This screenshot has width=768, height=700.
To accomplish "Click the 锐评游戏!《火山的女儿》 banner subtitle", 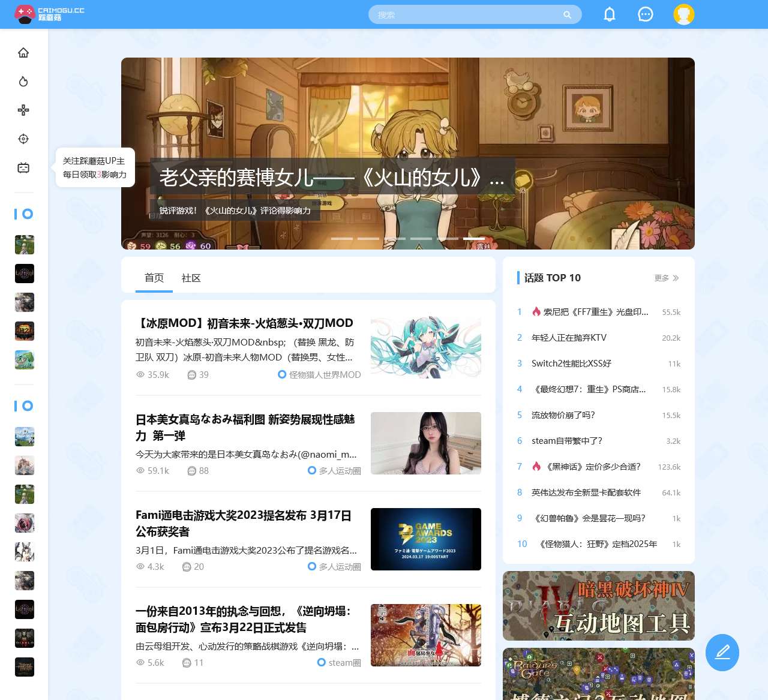I will click(235, 211).
